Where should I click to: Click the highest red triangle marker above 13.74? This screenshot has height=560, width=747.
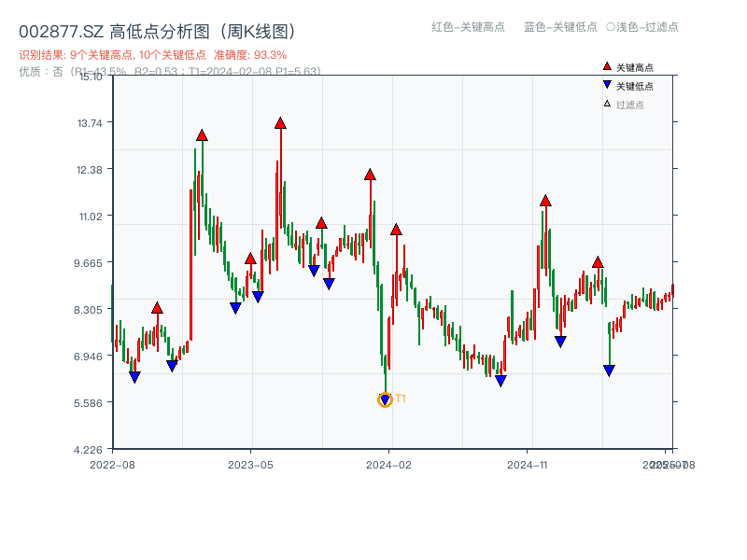click(279, 122)
